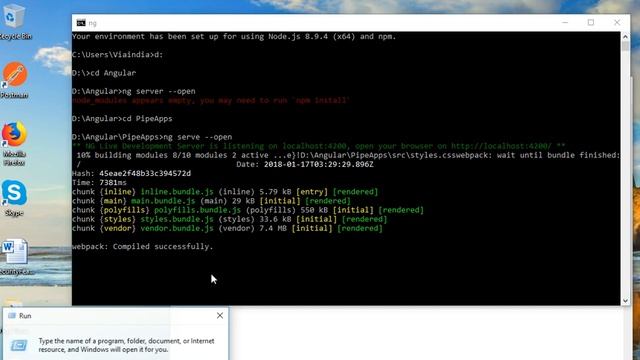Click the styles.bundle.js chunk line
The width and height of the screenshot is (640, 360).
[229, 219]
